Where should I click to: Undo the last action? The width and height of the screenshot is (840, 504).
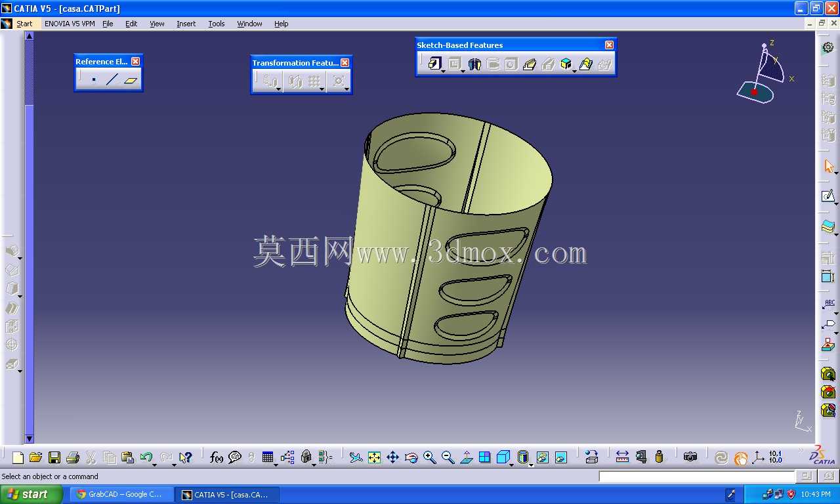[x=146, y=457]
